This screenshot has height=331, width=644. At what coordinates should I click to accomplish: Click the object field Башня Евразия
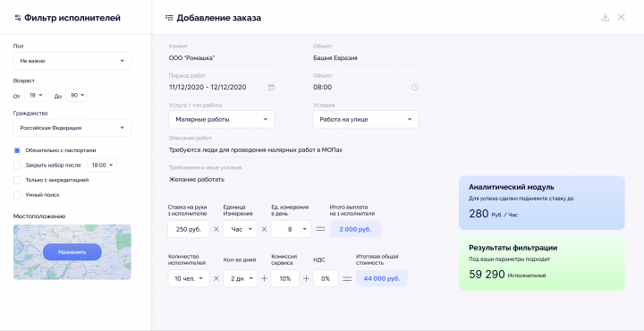tap(366, 58)
